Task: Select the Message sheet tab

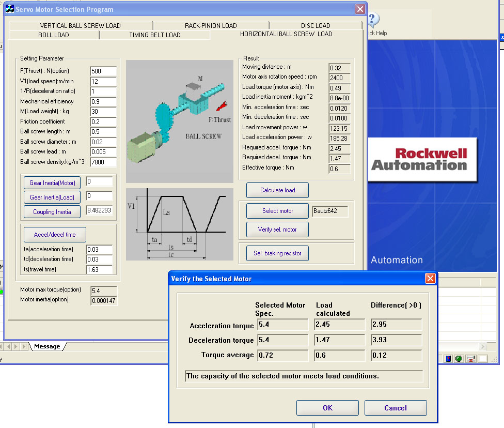Action: [x=47, y=346]
